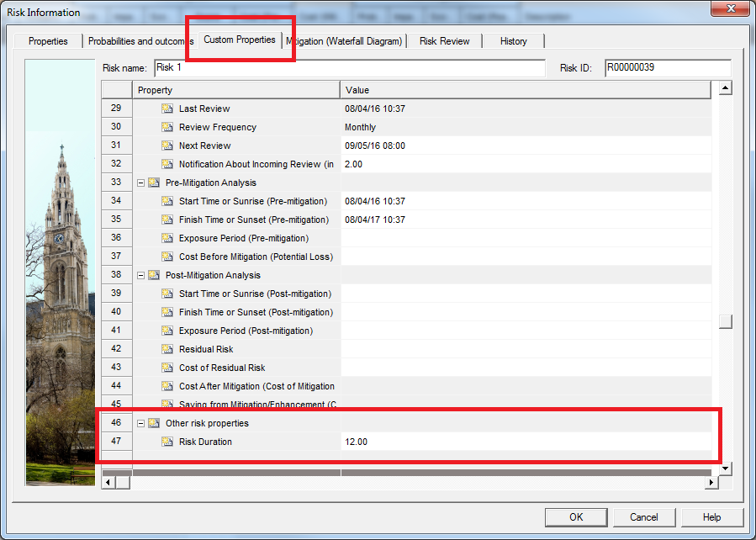Click the icon beside Residual Risk
Image resolution: width=756 pixels, height=540 pixels.
(167, 349)
